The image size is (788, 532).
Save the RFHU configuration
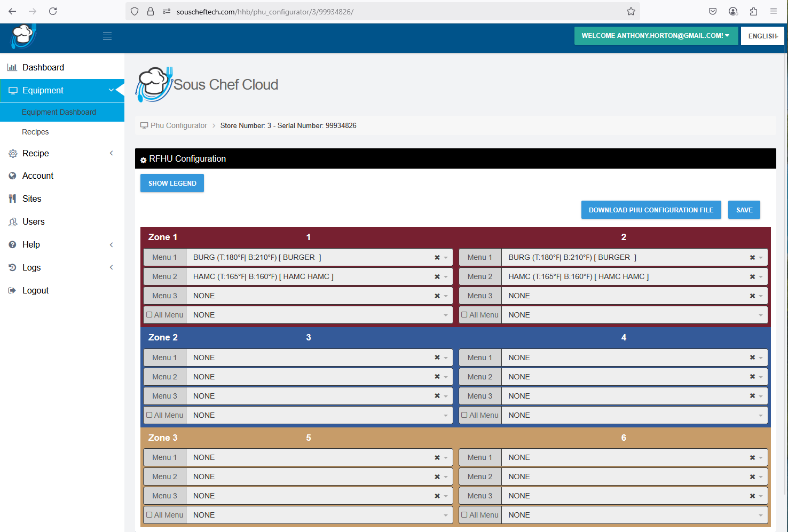tap(744, 210)
